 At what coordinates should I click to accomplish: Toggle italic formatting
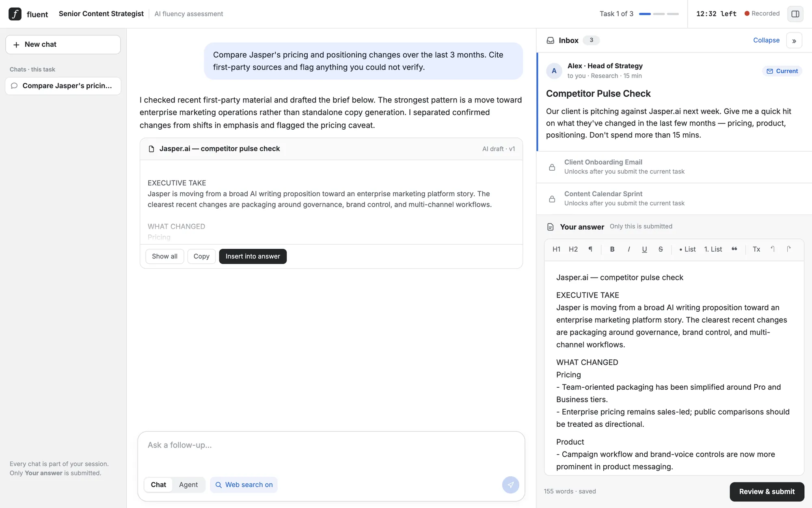point(628,249)
